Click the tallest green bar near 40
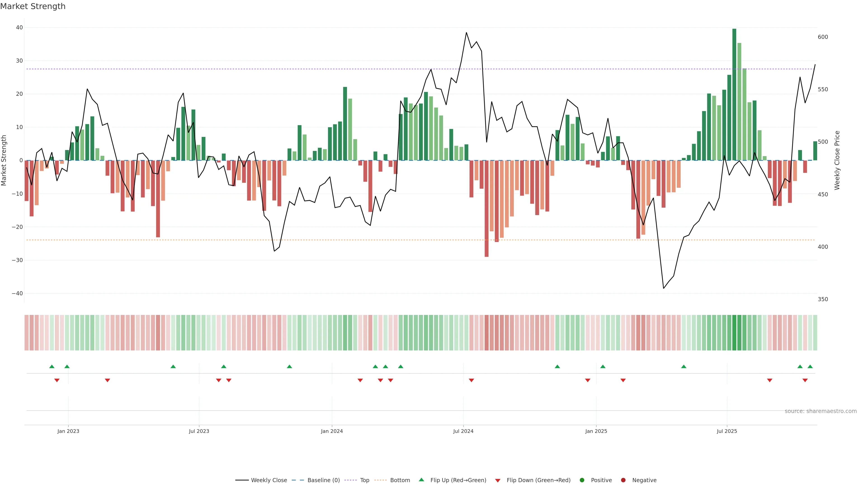This screenshot has height=488, width=868. tap(734, 94)
